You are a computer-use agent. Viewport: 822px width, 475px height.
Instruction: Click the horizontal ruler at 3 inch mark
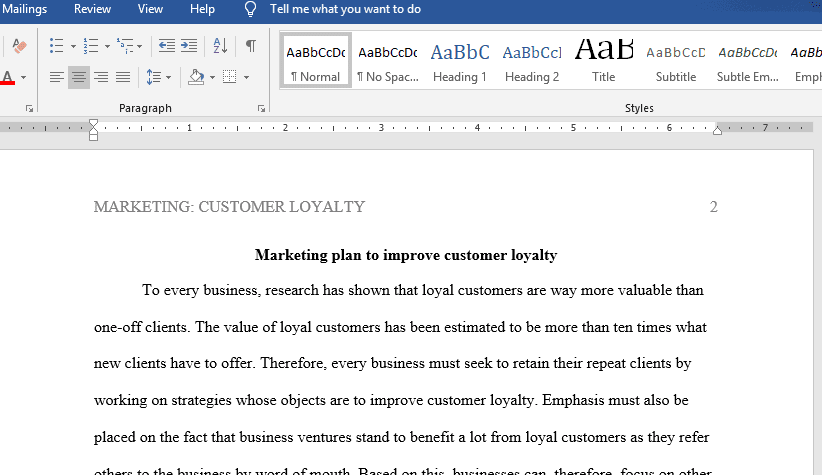(381, 127)
